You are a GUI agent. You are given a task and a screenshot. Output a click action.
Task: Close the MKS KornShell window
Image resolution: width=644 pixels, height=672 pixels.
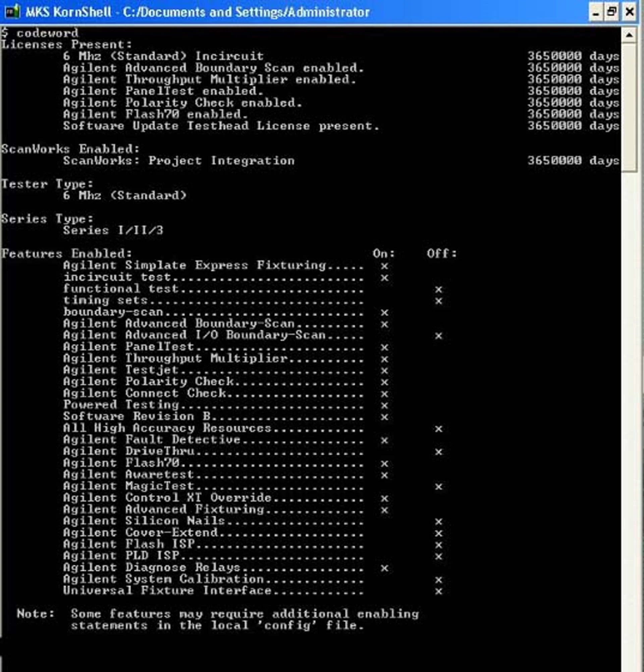click(630, 12)
